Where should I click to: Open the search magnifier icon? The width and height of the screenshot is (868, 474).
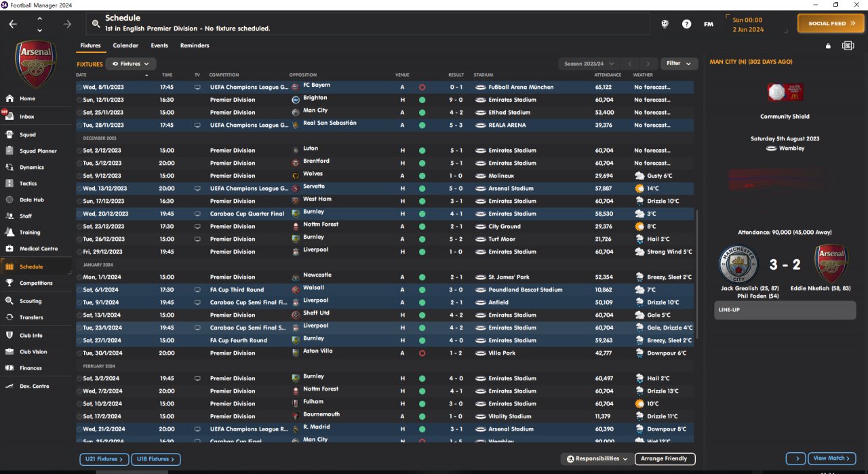click(x=95, y=24)
